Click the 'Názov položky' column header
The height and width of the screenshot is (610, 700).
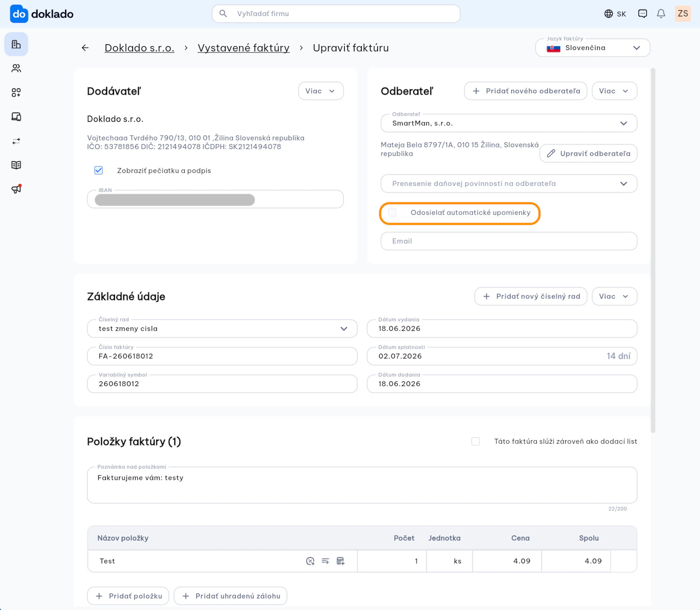point(123,538)
